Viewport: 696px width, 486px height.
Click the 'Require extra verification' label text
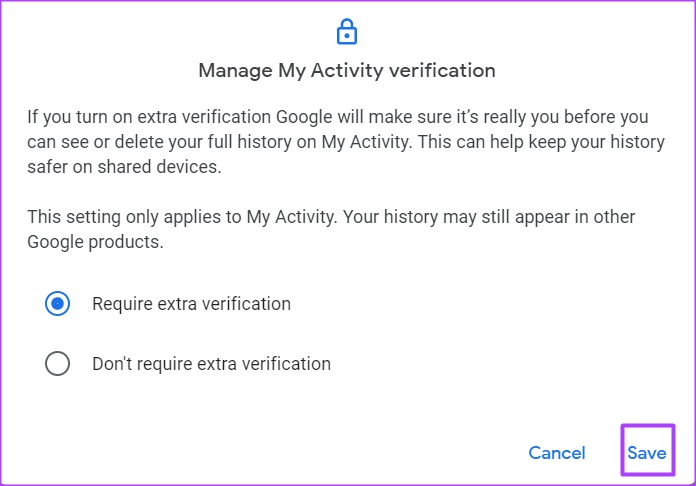click(191, 304)
